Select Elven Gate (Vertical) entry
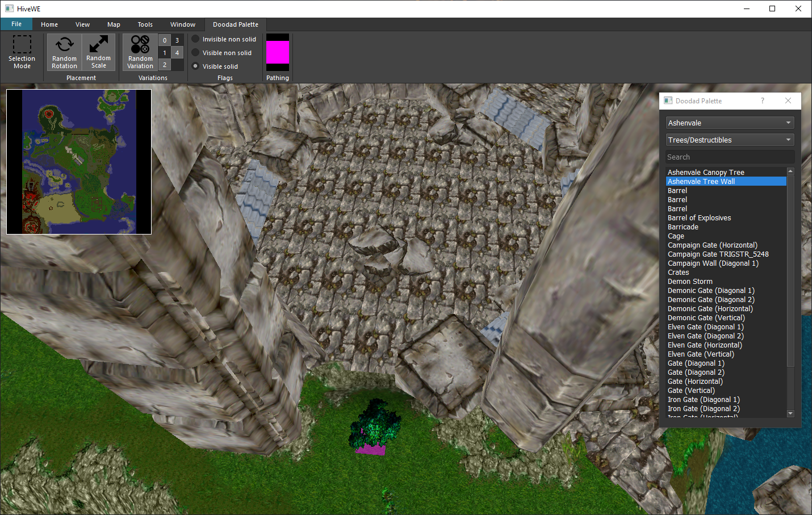The height and width of the screenshot is (515, 812). (726, 354)
